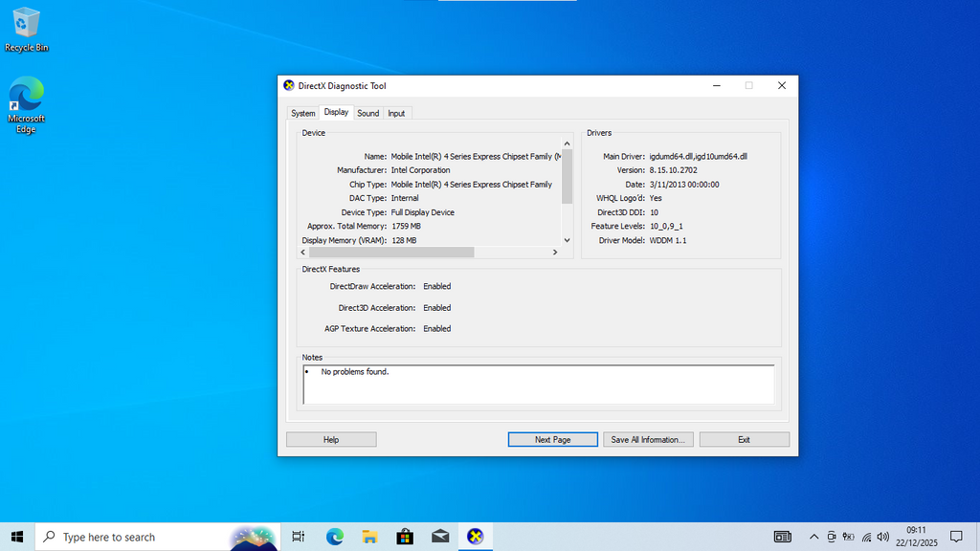This screenshot has height=551, width=980.
Task: Open the notifications icon in the system tray
Action: coord(955,537)
